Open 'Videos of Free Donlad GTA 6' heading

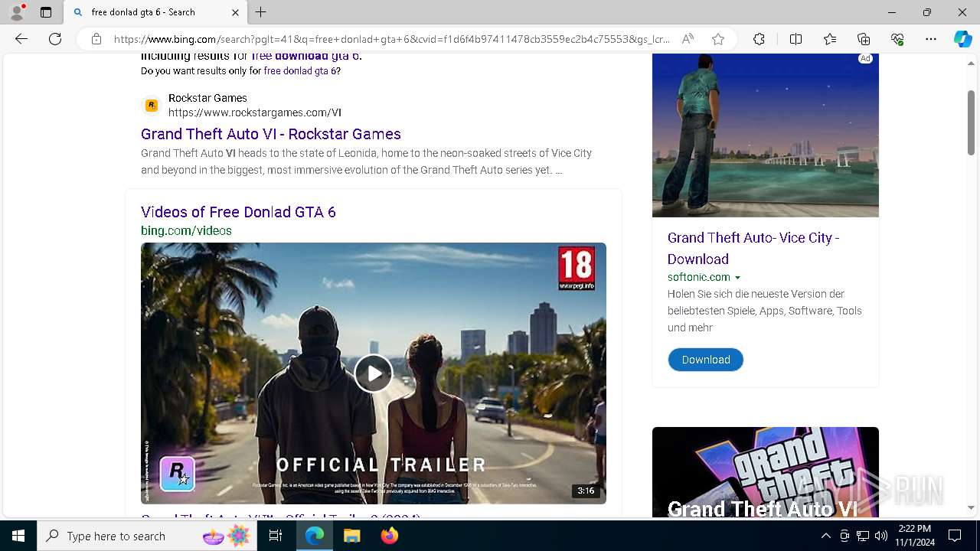click(x=238, y=212)
